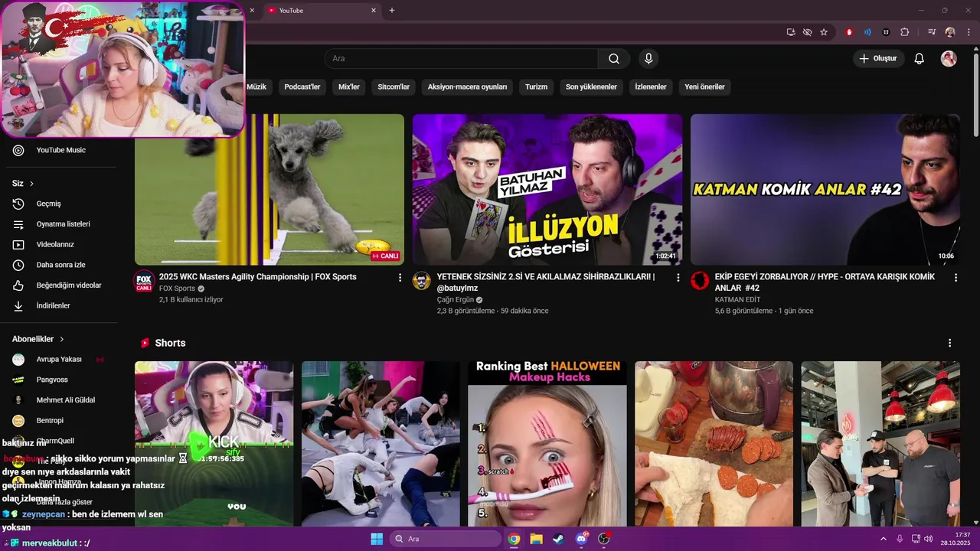Bookmark this page with the star icon
Viewport: 980px width, 551px height.
[824, 32]
